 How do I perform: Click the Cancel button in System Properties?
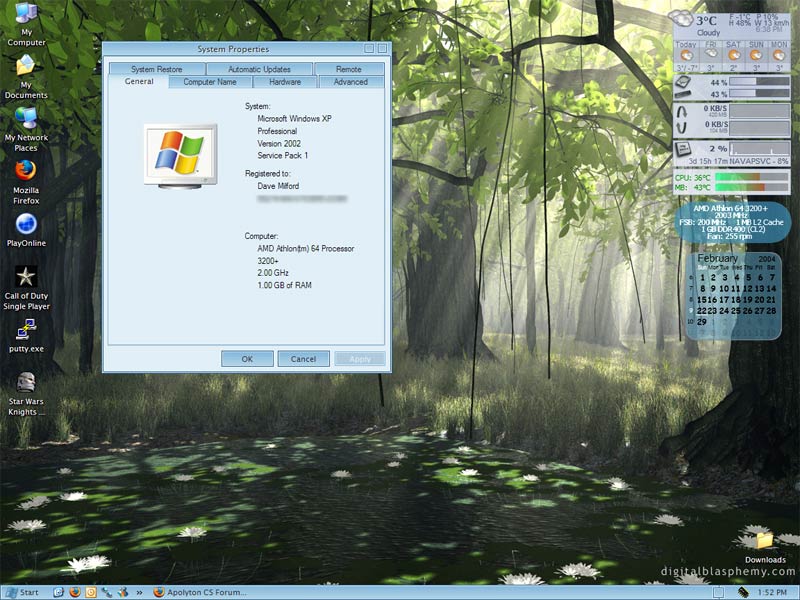(303, 358)
